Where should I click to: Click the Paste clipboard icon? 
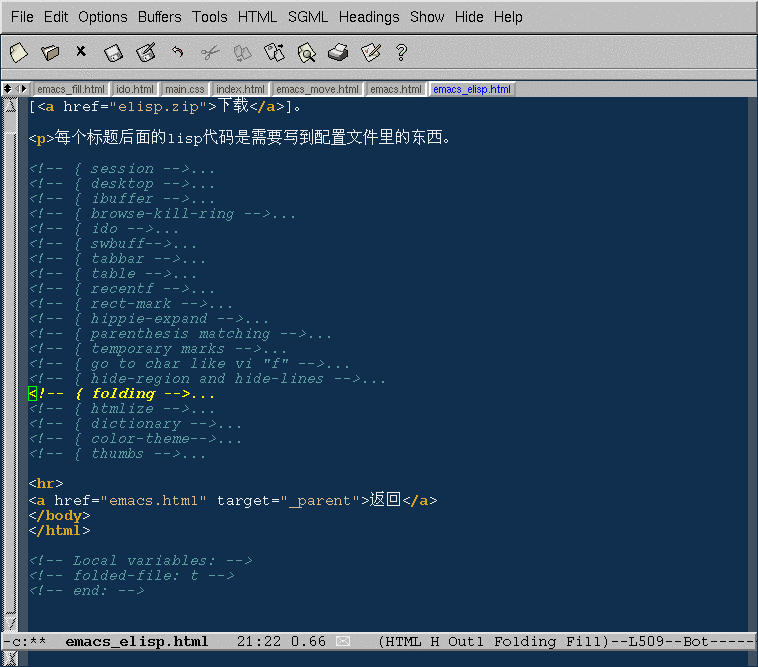point(273,51)
